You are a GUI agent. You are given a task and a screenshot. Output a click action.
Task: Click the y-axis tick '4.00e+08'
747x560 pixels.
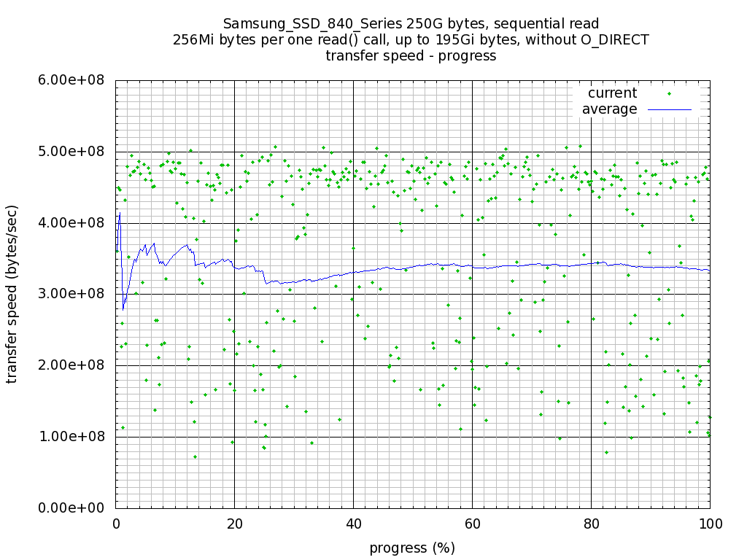[71, 222]
